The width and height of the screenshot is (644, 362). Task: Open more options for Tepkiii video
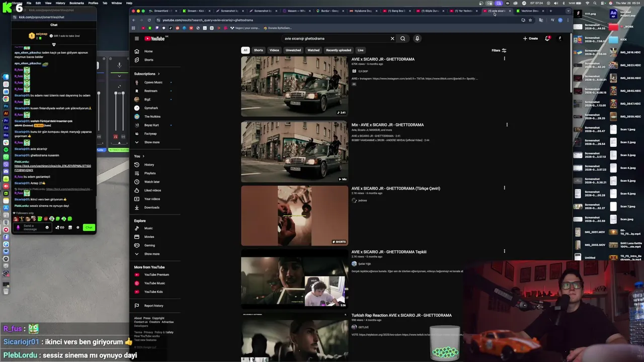pos(504,251)
